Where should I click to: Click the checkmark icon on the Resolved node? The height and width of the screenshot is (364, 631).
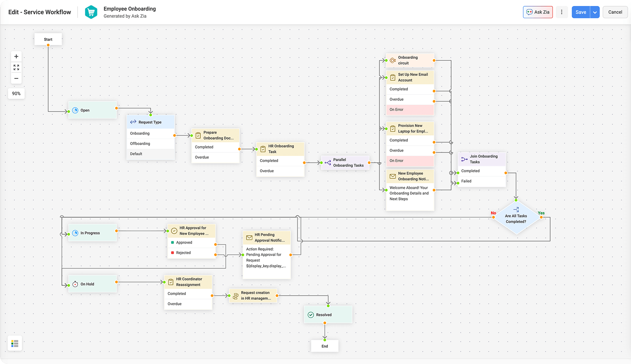310,314
